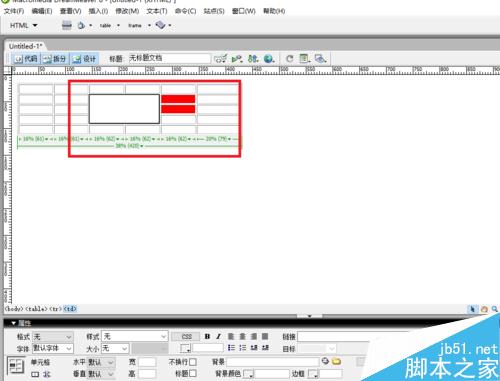This screenshot has height=381, width=500.
Task: Open the file management icon menu
Action: point(253,59)
